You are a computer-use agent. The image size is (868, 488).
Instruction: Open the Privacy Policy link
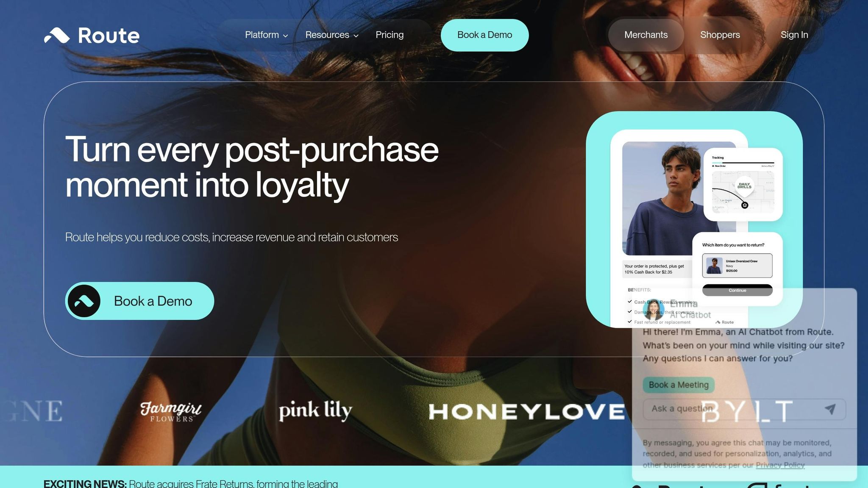click(x=780, y=465)
